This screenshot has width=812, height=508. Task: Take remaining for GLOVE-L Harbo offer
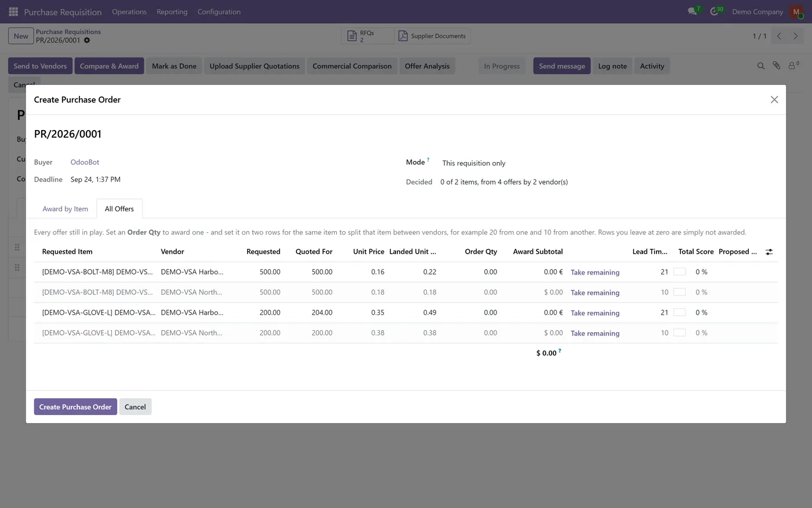pyautogui.click(x=595, y=313)
